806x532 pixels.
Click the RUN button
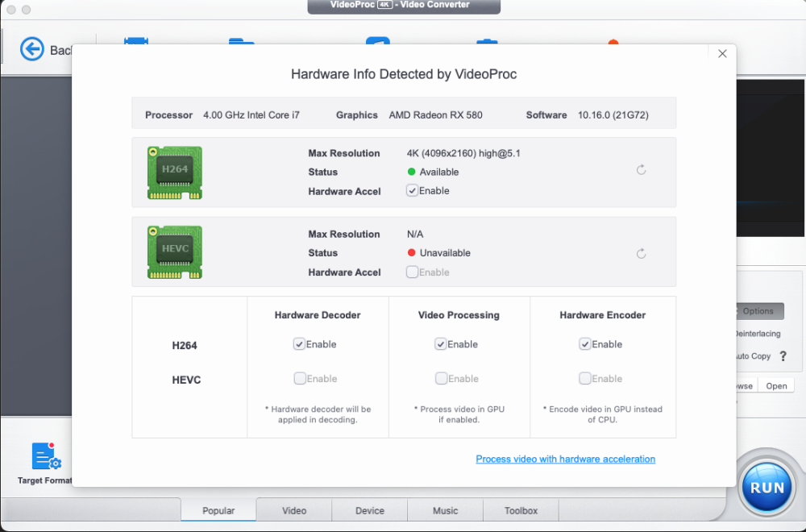tap(767, 488)
